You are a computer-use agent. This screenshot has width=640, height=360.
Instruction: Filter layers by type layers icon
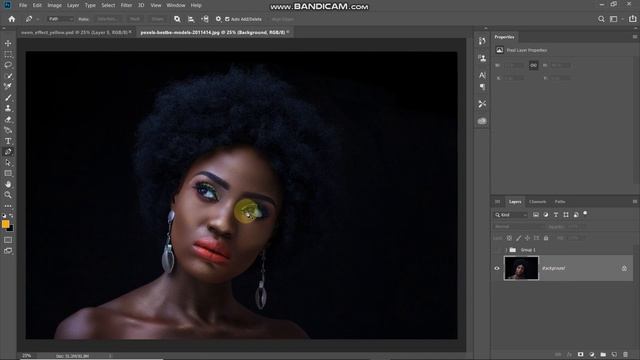pyautogui.click(x=556, y=215)
